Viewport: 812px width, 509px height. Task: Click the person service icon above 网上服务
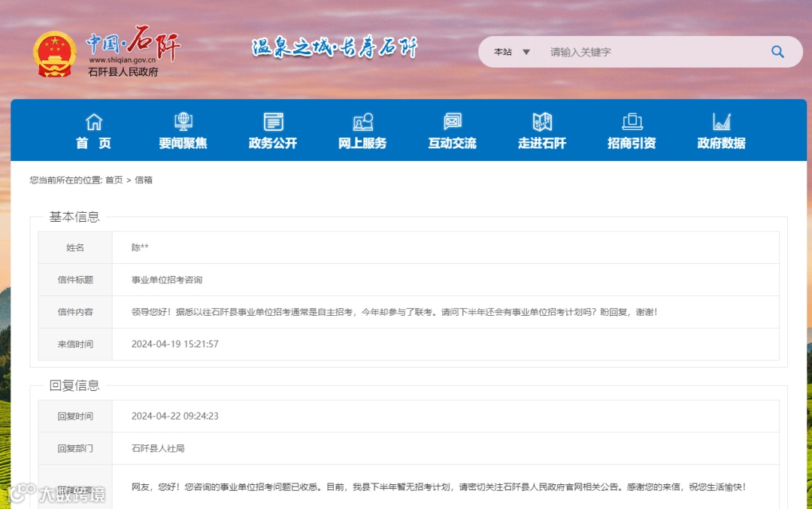363,122
